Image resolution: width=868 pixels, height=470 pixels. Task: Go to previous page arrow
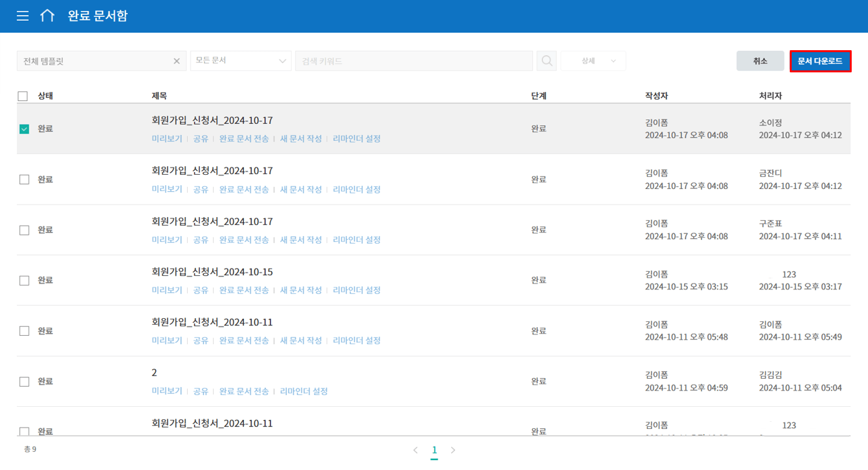(415, 450)
